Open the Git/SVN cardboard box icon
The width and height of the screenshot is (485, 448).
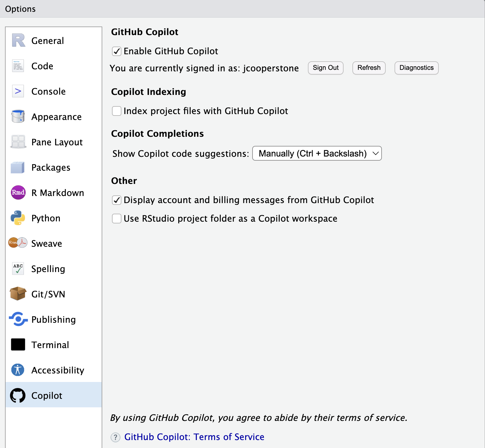tap(18, 294)
